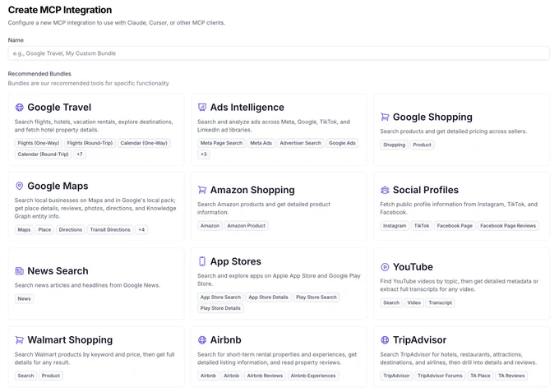Click the TA Reviews tag
This screenshot has width=559, height=392.
tap(511, 376)
